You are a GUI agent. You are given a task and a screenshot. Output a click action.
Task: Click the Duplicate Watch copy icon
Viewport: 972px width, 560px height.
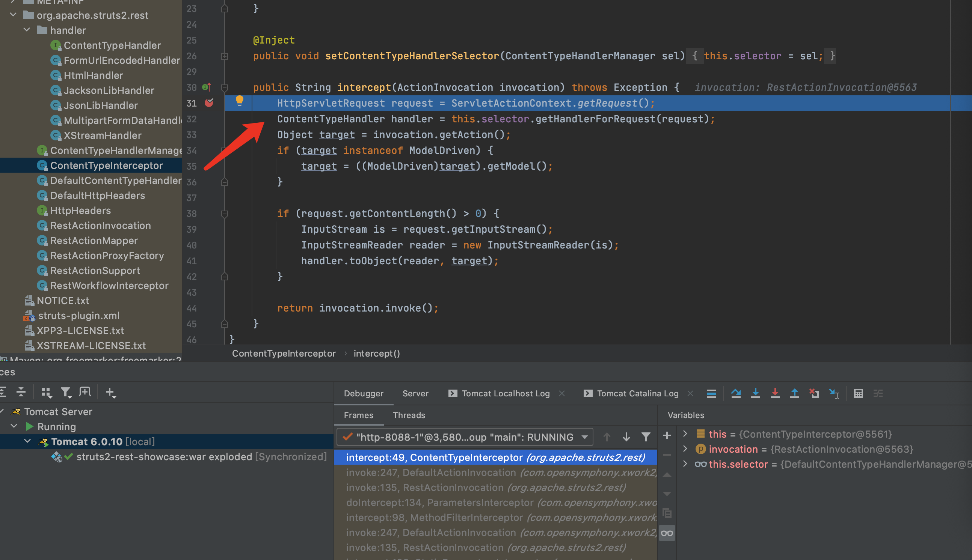pos(667,513)
